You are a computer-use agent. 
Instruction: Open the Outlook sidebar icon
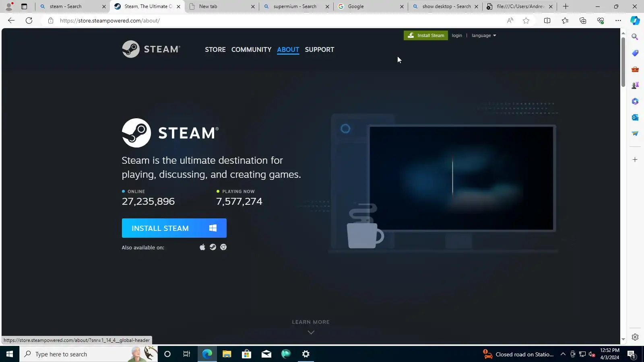tap(635, 117)
